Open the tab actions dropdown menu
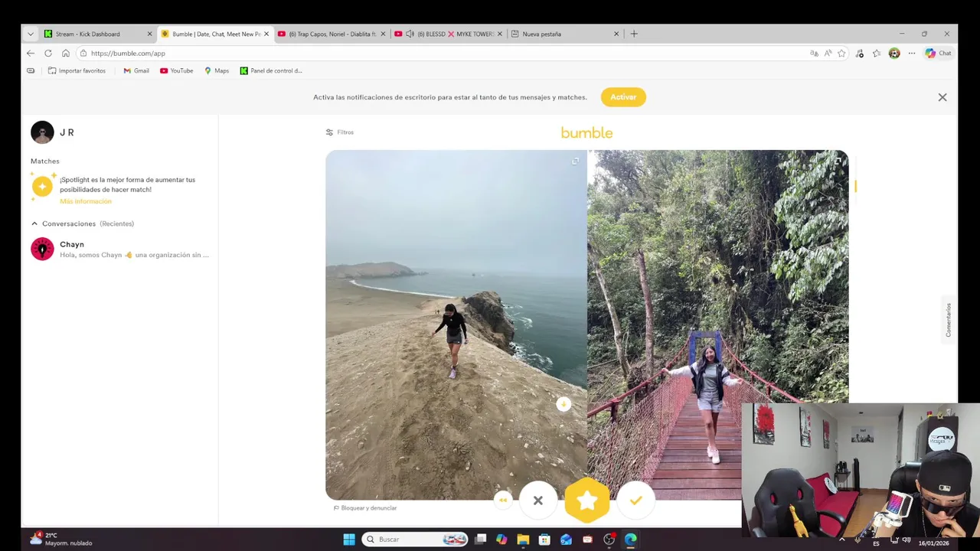 point(30,34)
